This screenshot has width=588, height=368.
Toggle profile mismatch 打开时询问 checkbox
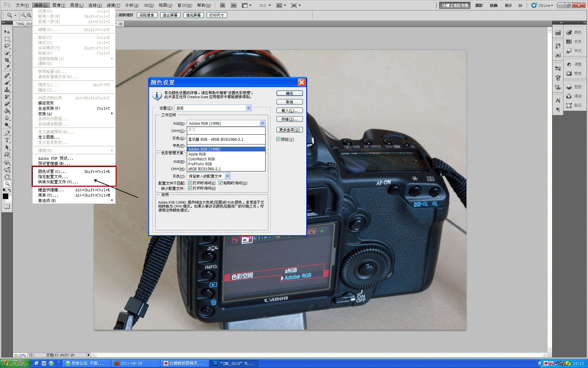point(190,183)
